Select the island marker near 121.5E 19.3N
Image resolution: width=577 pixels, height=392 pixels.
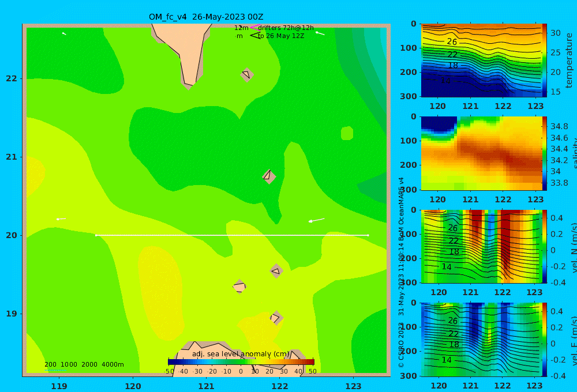(x=239, y=287)
